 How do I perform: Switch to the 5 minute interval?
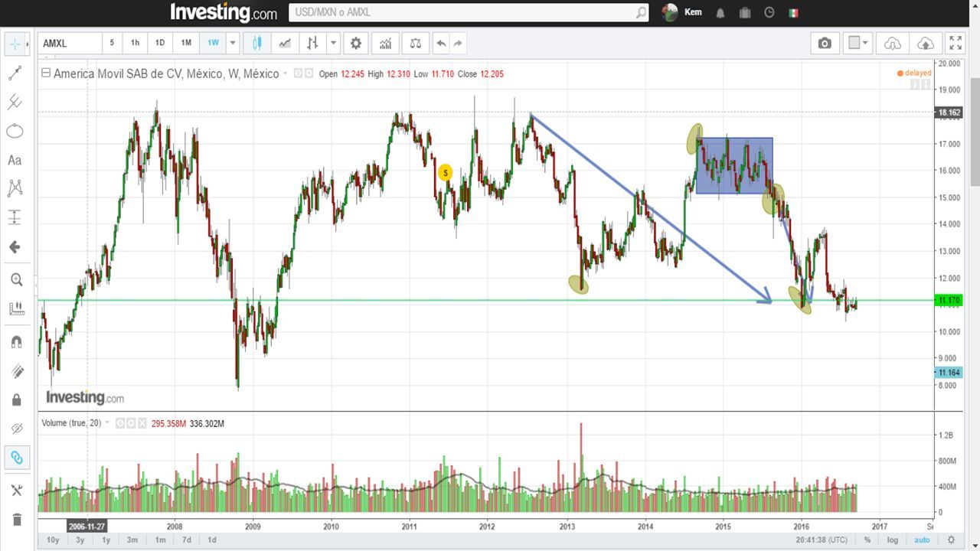tap(112, 43)
